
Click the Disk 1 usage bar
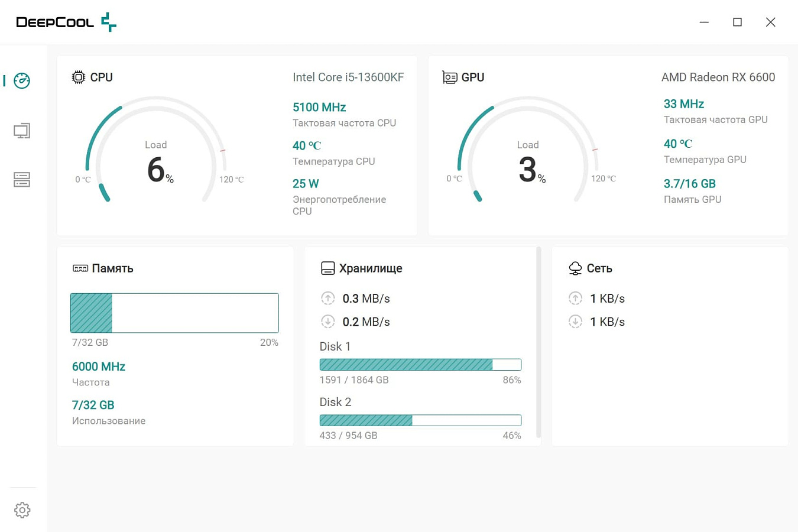[420, 365]
